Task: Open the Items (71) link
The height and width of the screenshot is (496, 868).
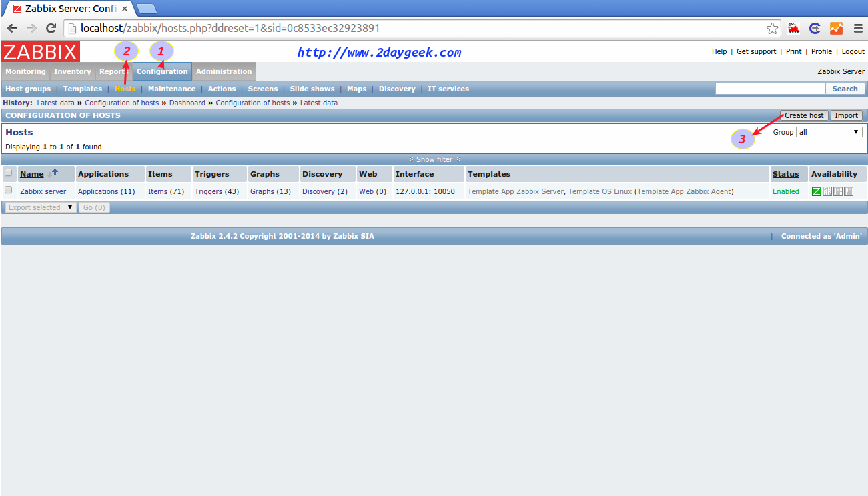Action: pos(157,191)
